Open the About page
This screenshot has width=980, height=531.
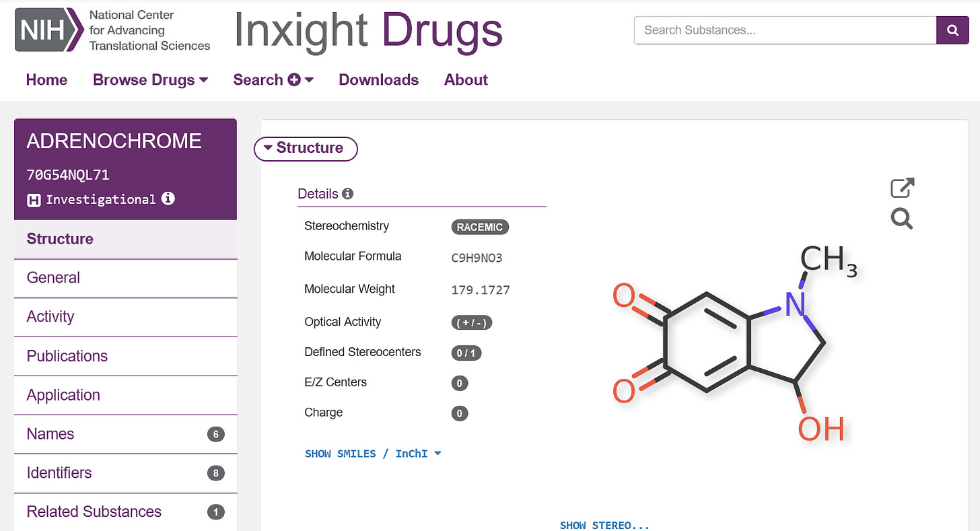[x=466, y=79]
